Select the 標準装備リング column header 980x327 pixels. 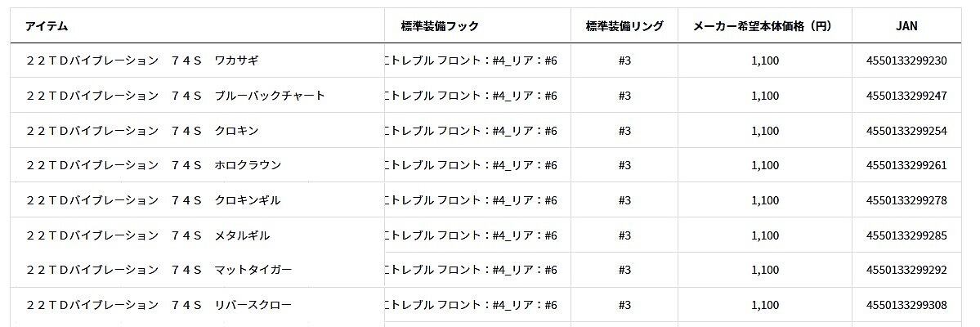(624, 26)
